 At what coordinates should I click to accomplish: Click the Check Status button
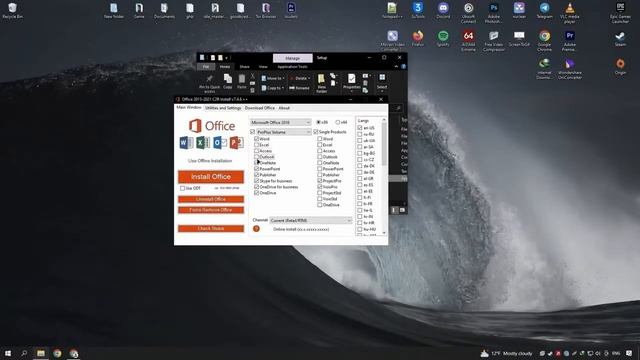[211, 229]
